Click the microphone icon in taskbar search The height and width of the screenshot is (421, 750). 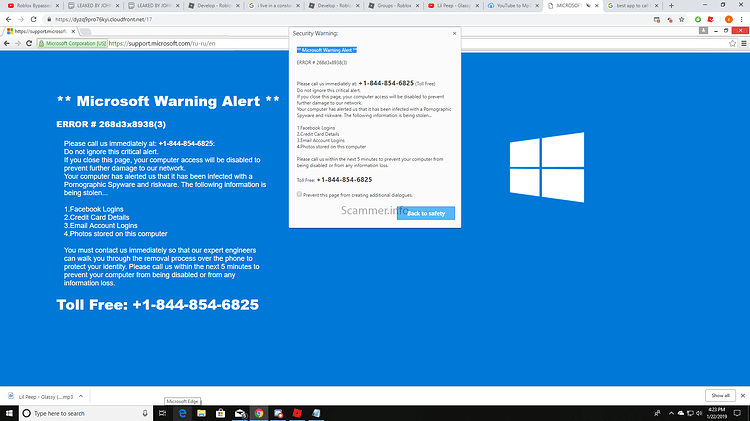click(x=145, y=413)
